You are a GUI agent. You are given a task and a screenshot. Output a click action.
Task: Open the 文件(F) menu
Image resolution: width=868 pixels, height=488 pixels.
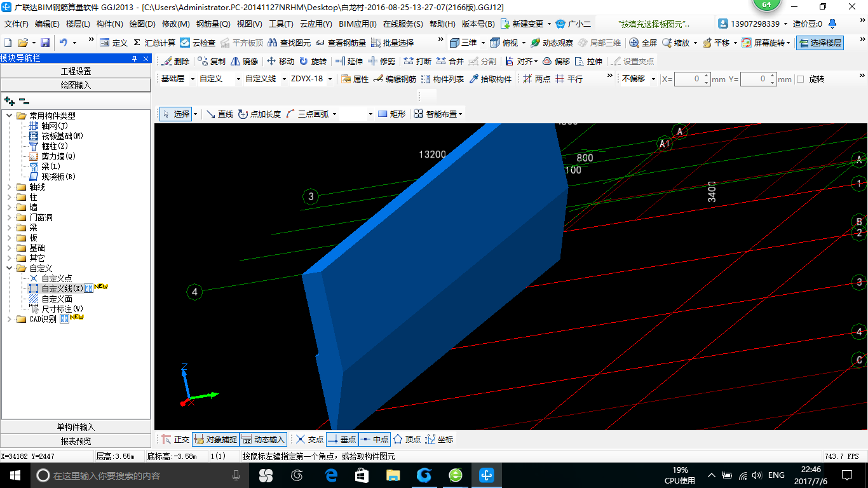tap(17, 24)
